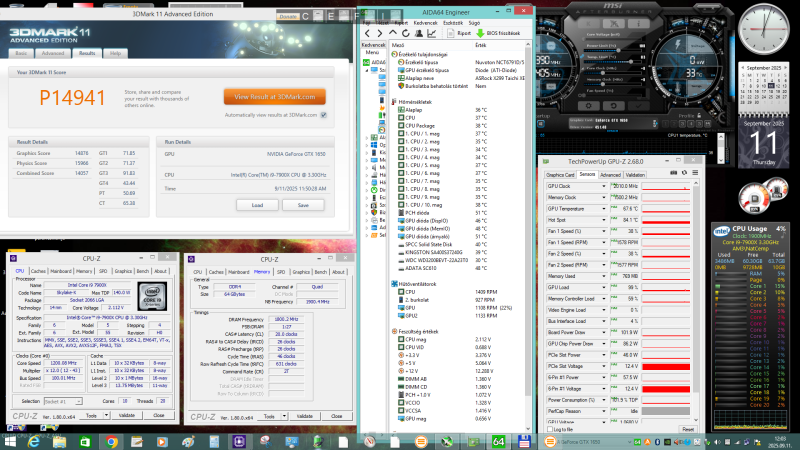Refresh AIDA64 sensor readings
Viewport: 800px width, 450px height.
(406, 34)
